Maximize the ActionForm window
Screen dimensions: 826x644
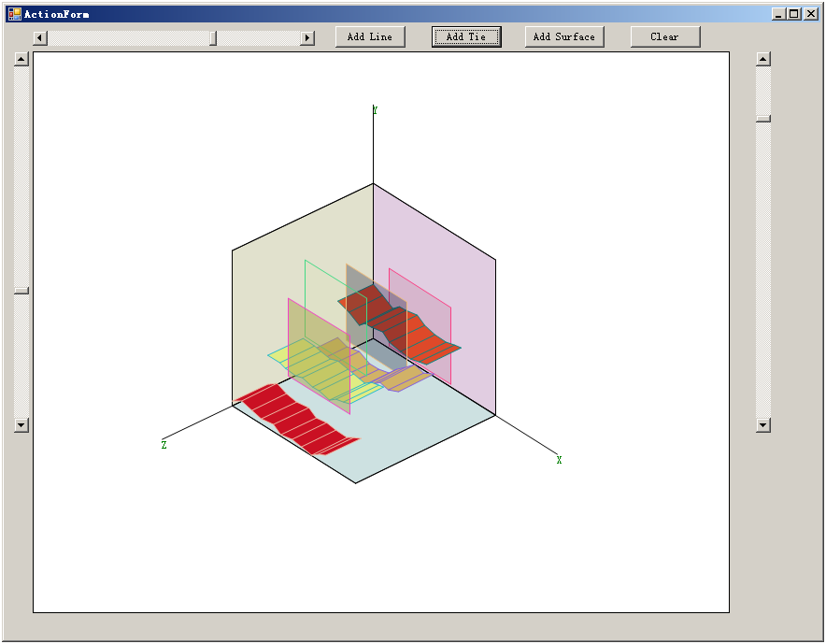point(794,14)
